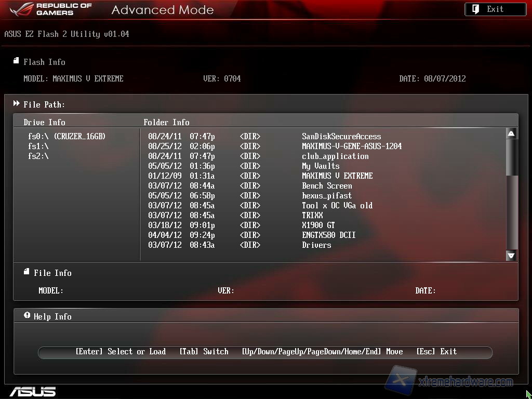The image size is (532, 399).
Task: Select the fs0:\ CRUZER_16GB drive
Action: click(x=66, y=136)
